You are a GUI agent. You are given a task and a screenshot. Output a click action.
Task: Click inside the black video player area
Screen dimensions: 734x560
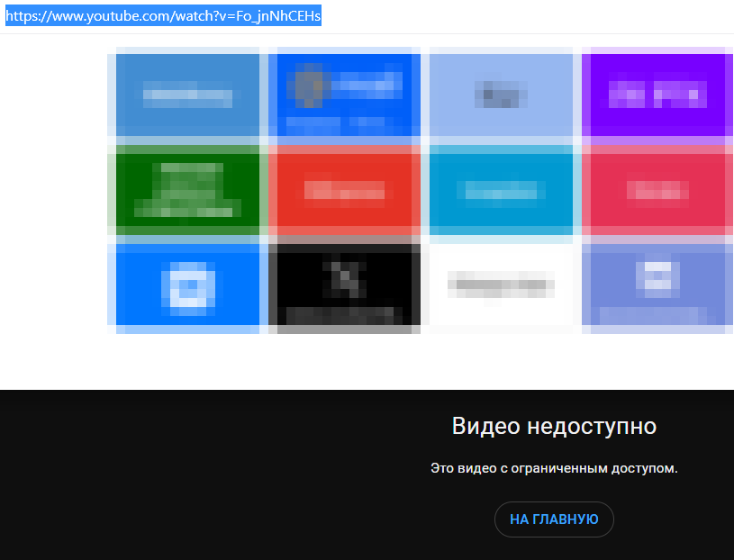click(180, 468)
